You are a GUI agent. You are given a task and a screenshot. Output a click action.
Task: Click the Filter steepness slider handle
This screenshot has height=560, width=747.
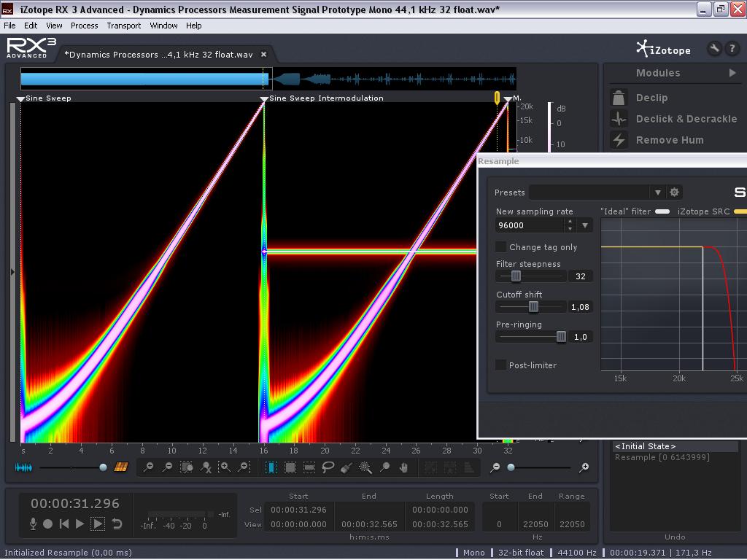coord(516,276)
